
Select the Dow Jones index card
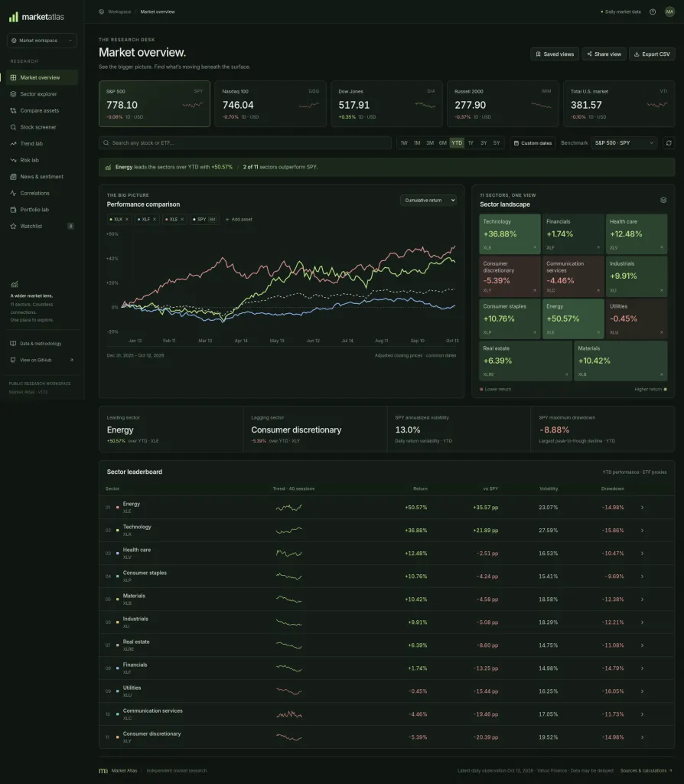[386, 104]
